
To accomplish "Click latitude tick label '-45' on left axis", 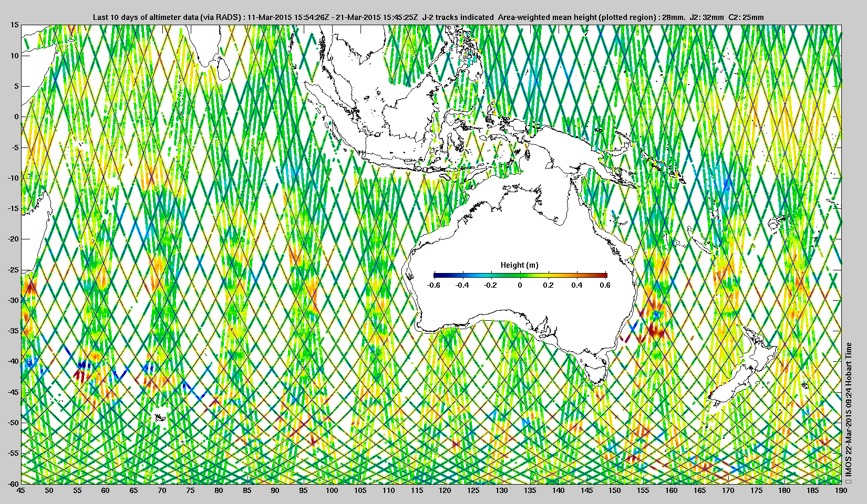I will tap(13, 392).
